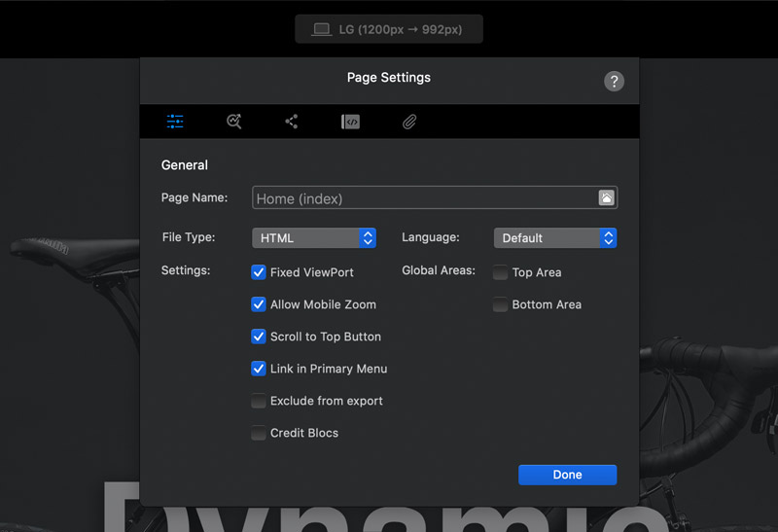Image resolution: width=778 pixels, height=532 pixels.
Task: Toggle Link in Primary Menu checkbox
Action: [259, 369]
